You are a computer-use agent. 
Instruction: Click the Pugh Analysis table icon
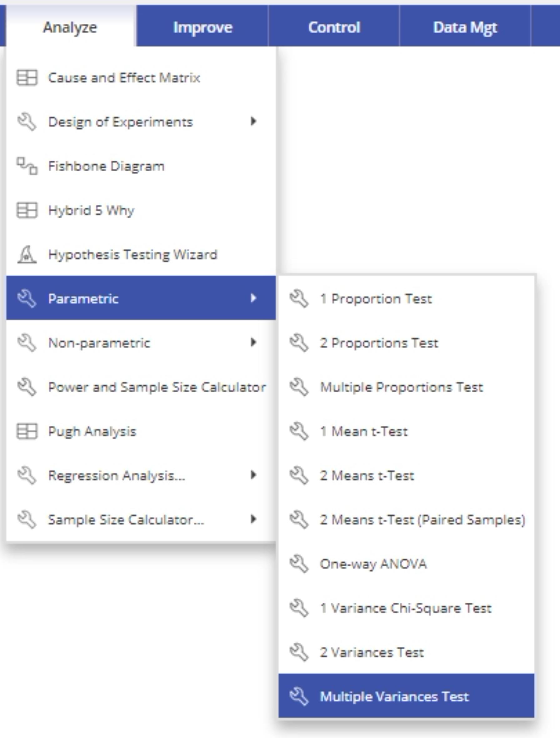27,431
